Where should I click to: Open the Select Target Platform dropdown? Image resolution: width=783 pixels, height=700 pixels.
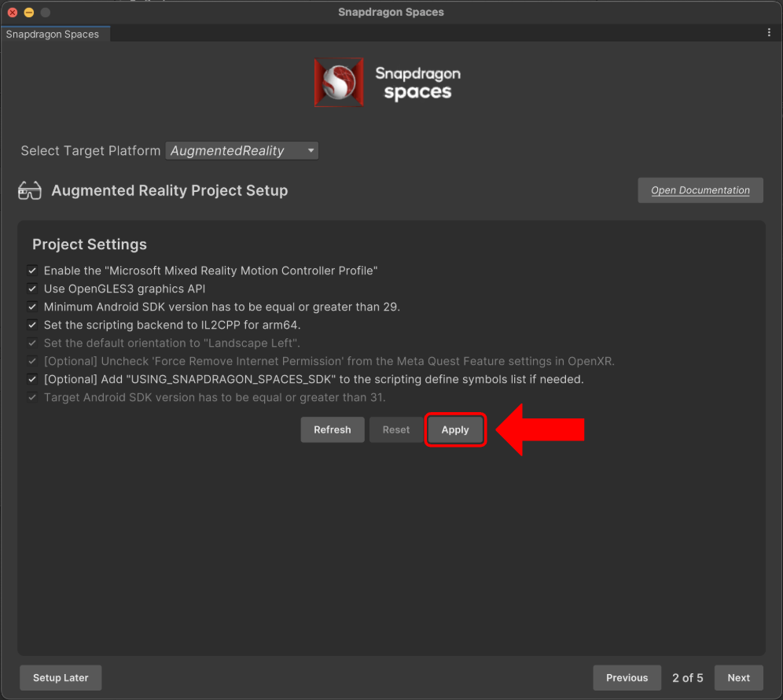click(x=241, y=150)
